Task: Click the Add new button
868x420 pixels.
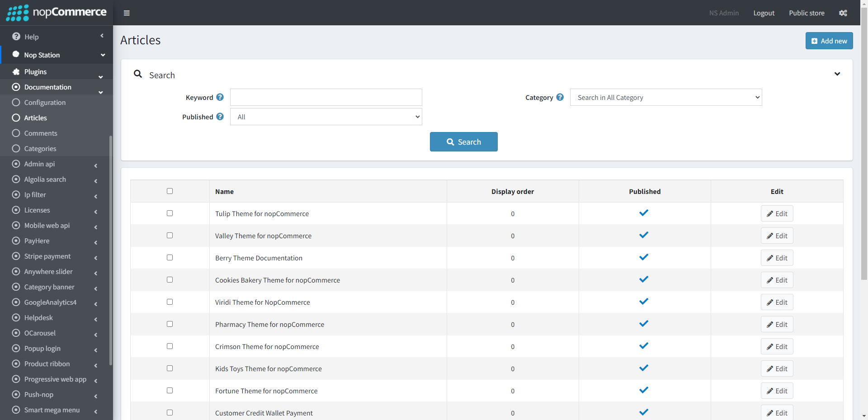Action: pos(829,41)
